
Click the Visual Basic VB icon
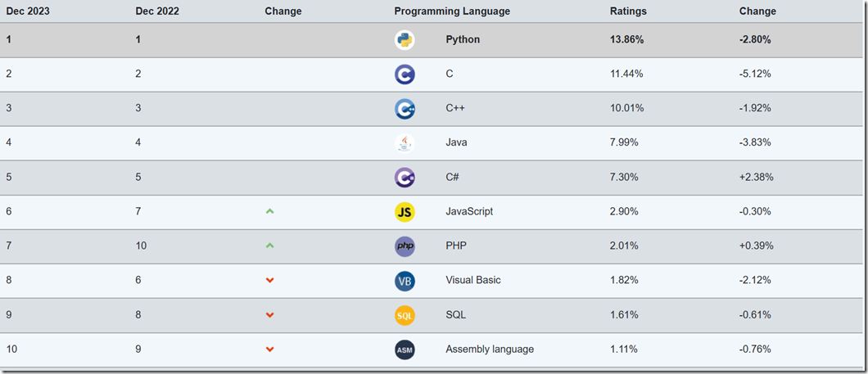pos(405,280)
